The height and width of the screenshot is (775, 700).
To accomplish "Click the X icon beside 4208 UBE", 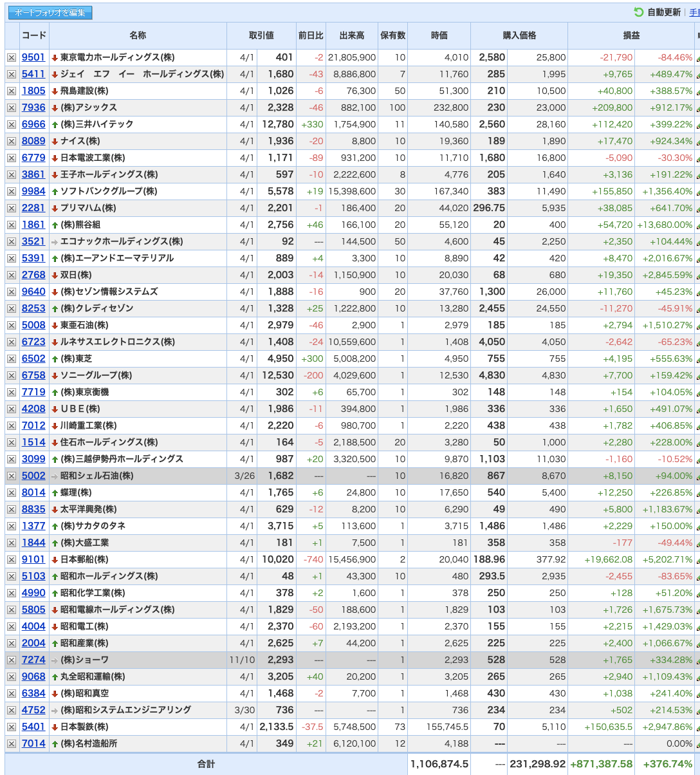I will pos(12,409).
